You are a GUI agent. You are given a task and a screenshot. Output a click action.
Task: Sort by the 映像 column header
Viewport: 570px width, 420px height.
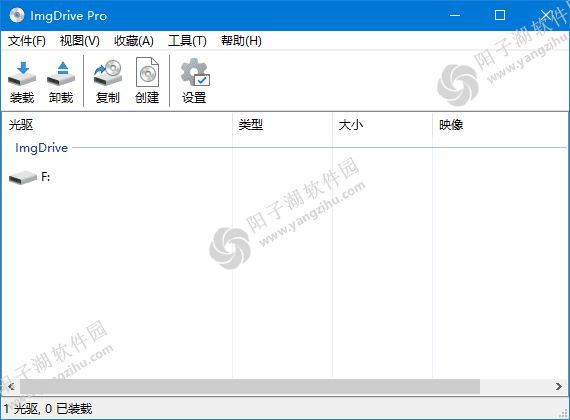tap(500, 125)
